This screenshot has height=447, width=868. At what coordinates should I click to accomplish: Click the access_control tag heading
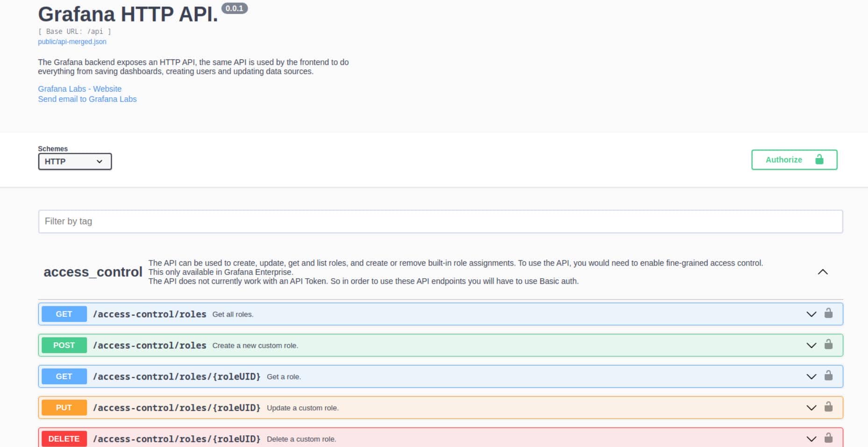pos(92,272)
